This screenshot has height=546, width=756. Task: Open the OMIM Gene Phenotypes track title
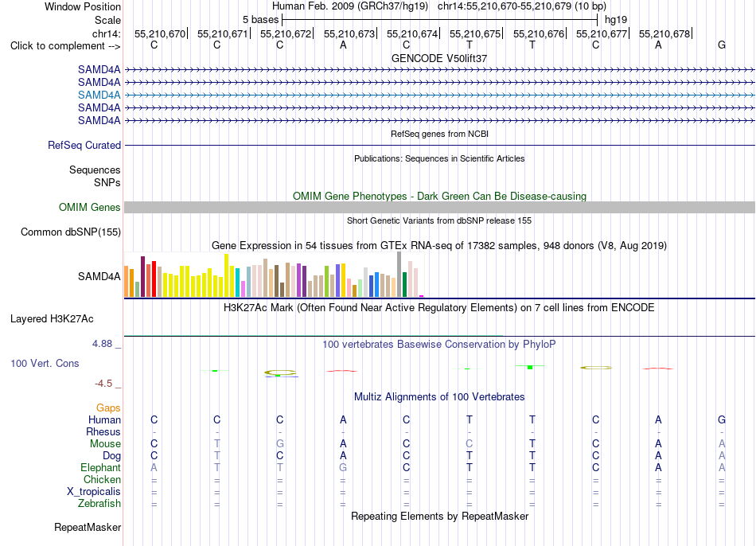[439, 196]
